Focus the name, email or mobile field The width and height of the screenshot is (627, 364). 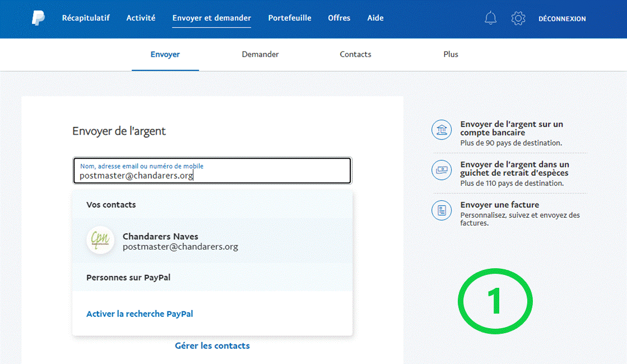click(212, 171)
